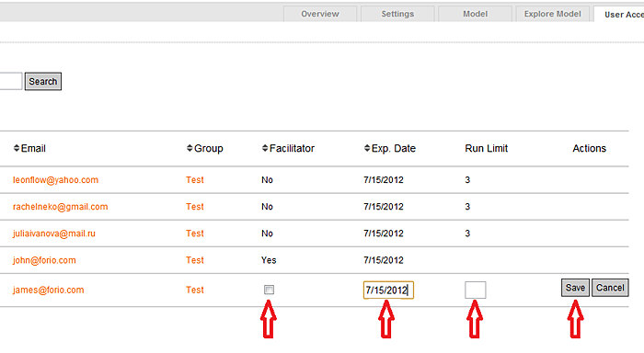Select Facilitator 'No' for juliaivanova@mail.ru

click(x=267, y=233)
